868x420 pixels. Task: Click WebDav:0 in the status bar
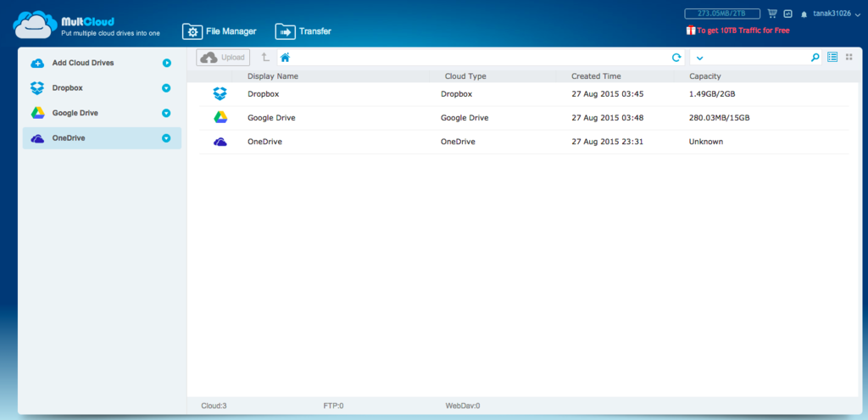click(x=463, y=406)
